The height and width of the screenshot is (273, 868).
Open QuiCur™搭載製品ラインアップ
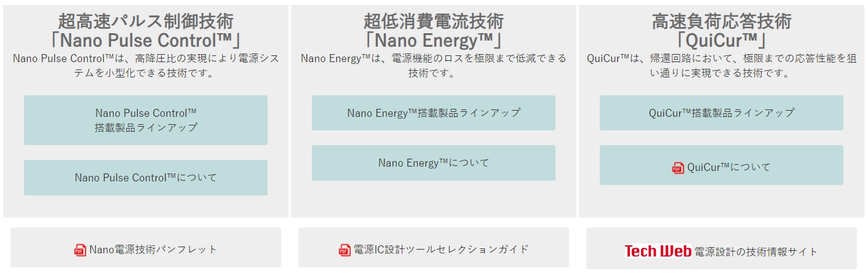[721, 113]
